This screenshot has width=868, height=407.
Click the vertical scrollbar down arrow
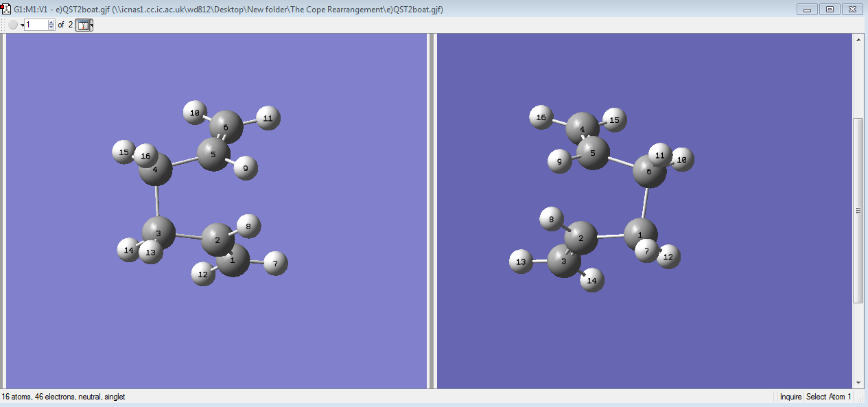tap(858, 382)
